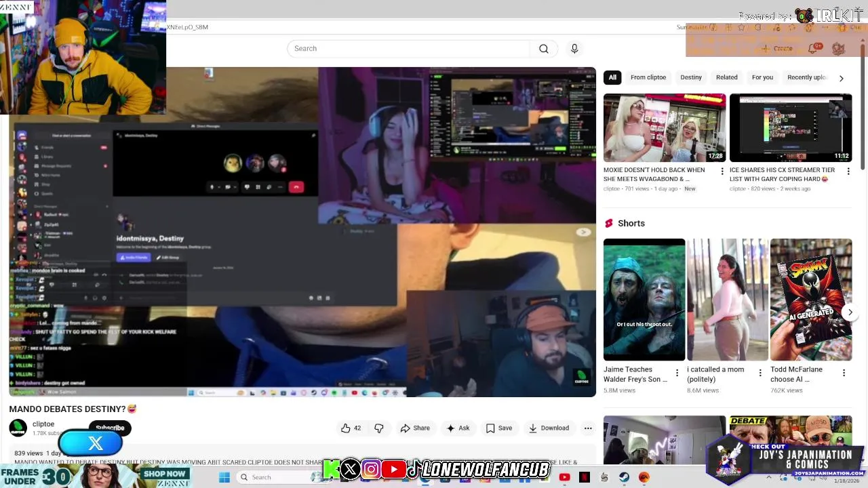Show more Shorts with the right arrow

pos(850,312)
